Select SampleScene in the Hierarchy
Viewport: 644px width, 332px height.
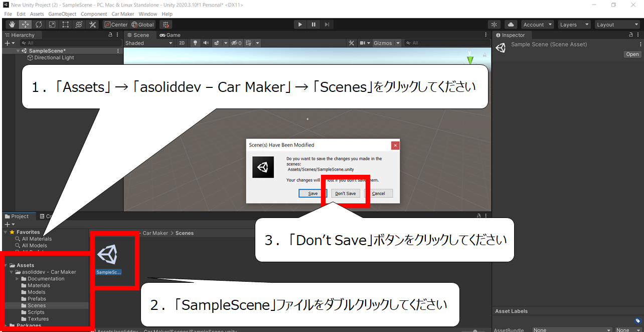click(x=47, y=51)
